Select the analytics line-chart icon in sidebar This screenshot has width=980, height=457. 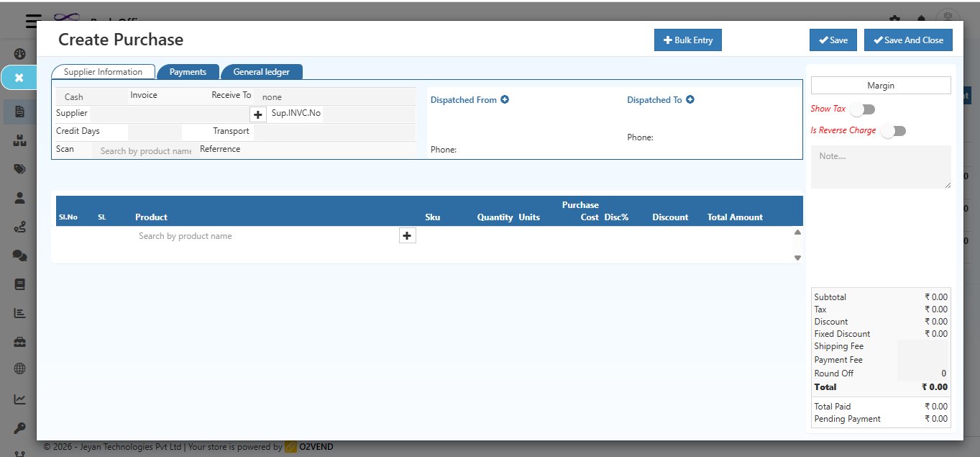[19, 398]
